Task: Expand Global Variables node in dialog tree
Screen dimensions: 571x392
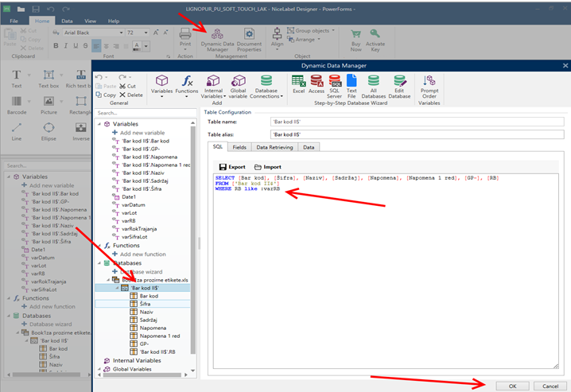Action: click(x=99, y=369)
